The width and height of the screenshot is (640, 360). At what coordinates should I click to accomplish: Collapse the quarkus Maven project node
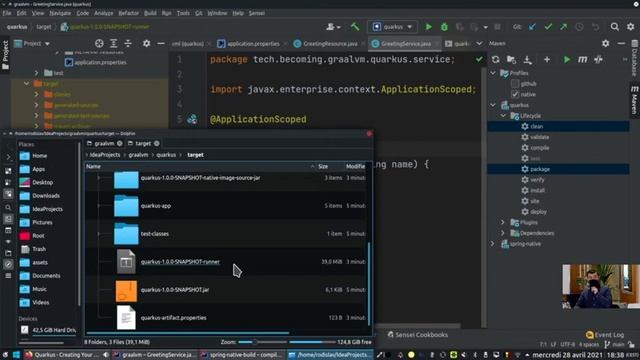[x=493, y=105]
